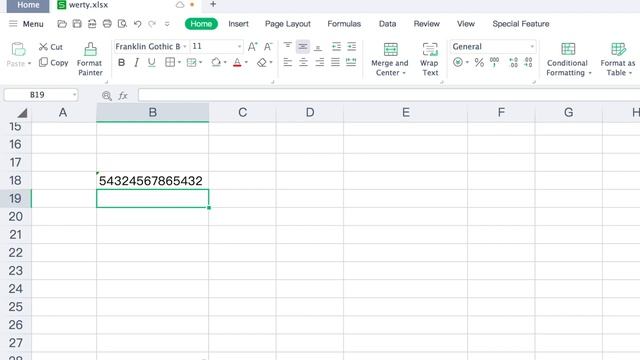640x360 pixels.
Task: Apply comma thousands separator style
Action: click(x=495, y=62)
